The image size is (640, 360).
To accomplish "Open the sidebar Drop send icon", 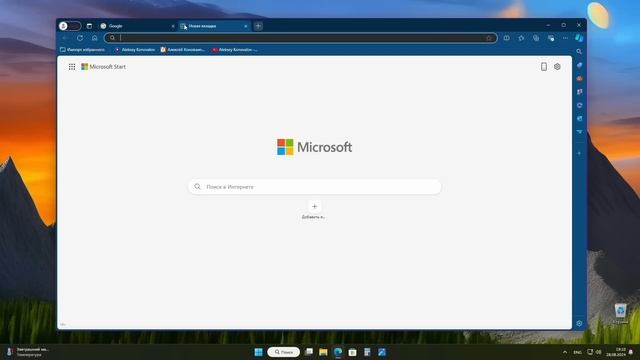I will click(579, 132).
